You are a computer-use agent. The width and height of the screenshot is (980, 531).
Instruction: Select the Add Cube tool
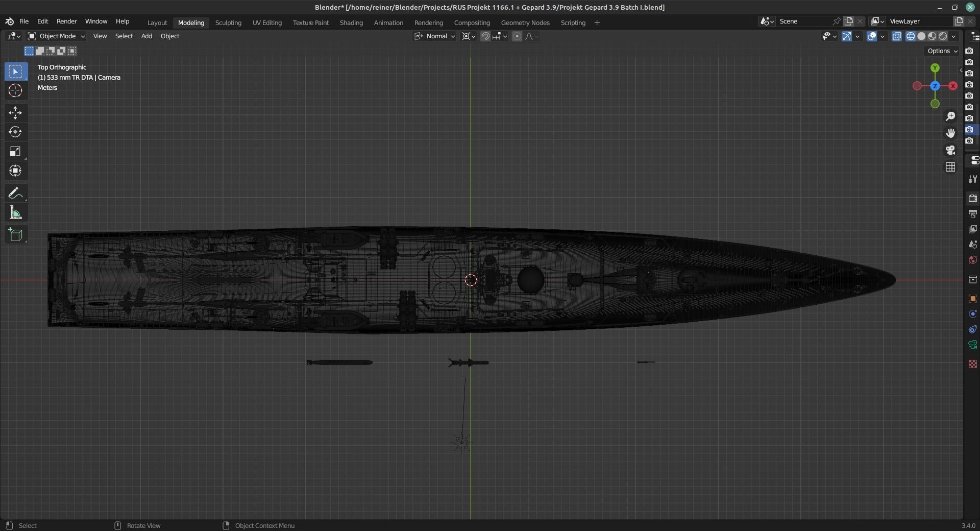coord(15,235)
